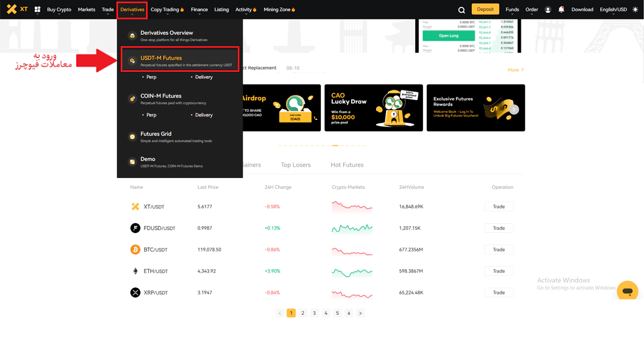Switch to the Top Losers tab
Image resolution: width=644 pixels, height=362 pixels.
pos(296,165)
